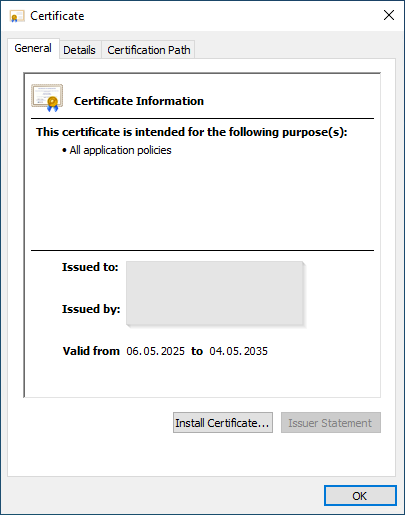Click the Certificate Information heading
Screen dimensions: 405x515
139,101
